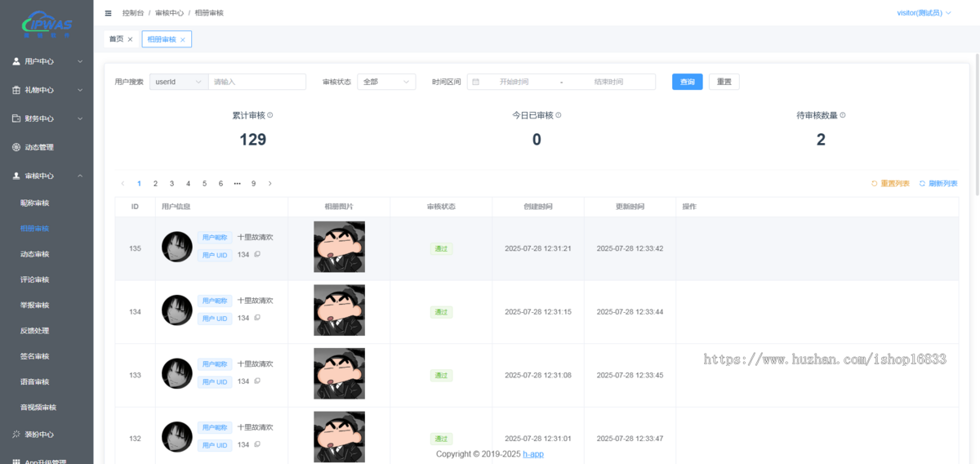Close the 首页 tab
Screen dimensions: 980x464
pyautogui.click(x=130, y=39)
